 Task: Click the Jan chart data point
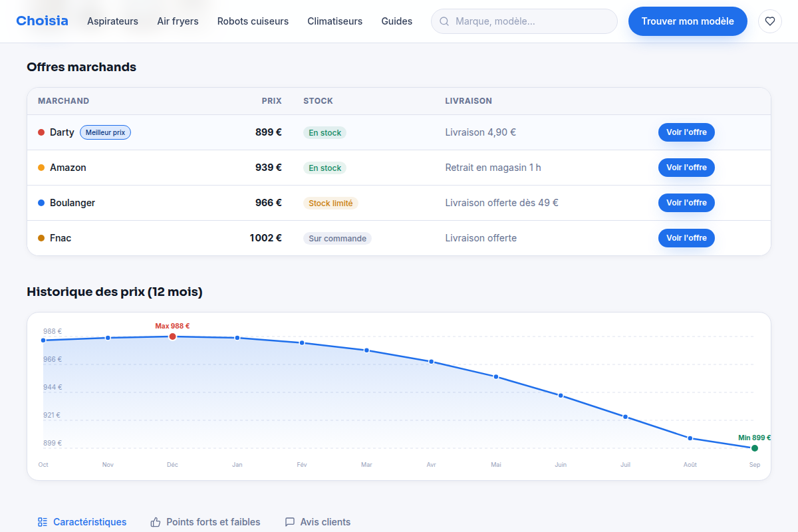point(237,338)
